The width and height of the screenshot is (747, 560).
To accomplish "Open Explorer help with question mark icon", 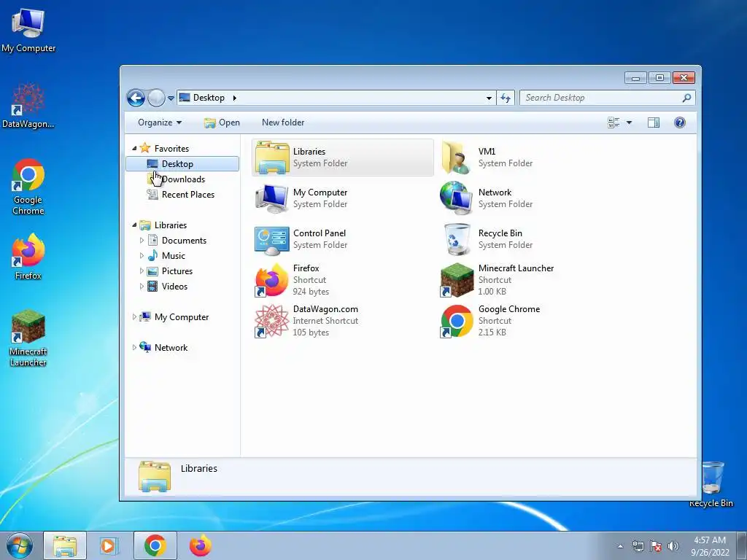I will click(x=680, y=122).
